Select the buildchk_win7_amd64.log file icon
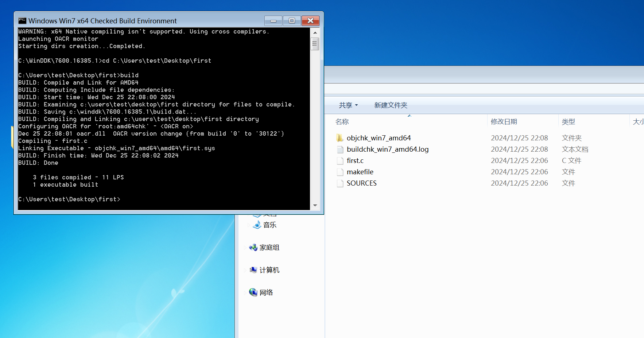This screenshot has height=338, width=644. click(x=340, y=149)
